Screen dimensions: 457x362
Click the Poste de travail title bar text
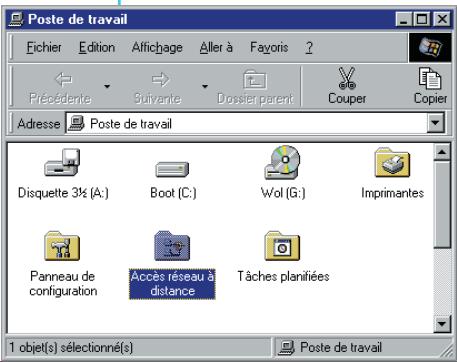(x=78, y=19)
